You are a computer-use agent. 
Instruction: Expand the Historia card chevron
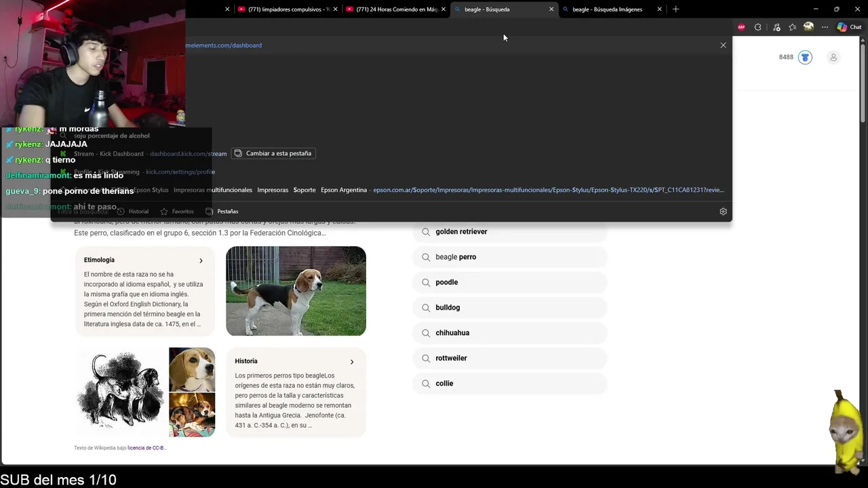352,362
